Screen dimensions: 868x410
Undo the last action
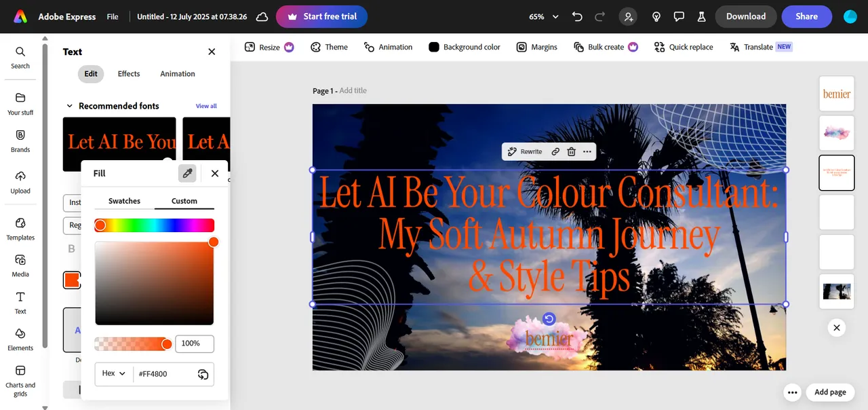(577, 16)
